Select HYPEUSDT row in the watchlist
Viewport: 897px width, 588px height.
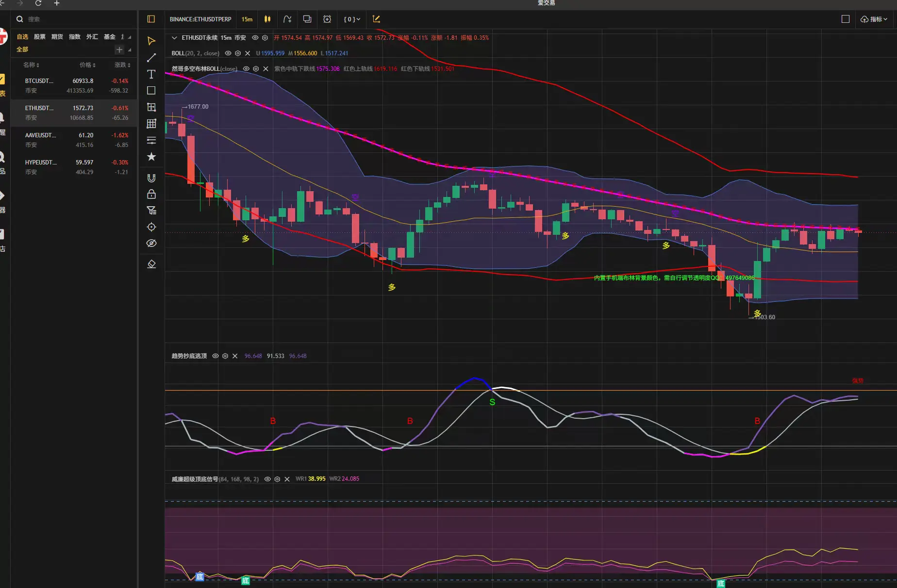74,167
